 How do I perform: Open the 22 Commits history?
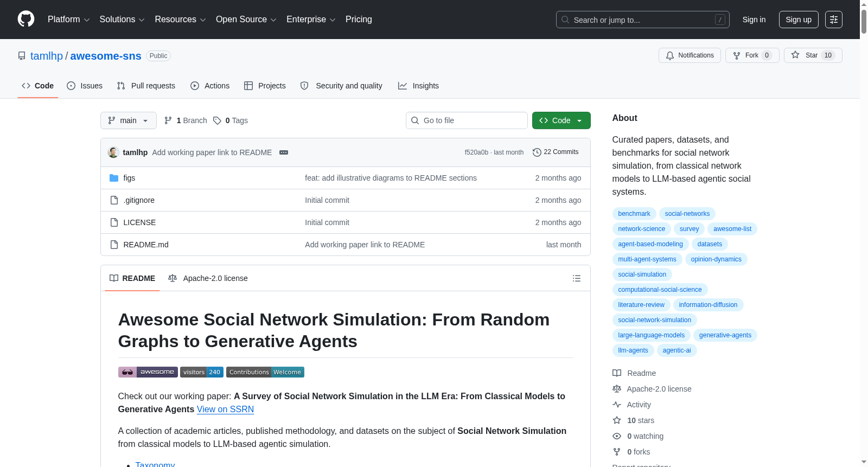(x=556, y=152)
